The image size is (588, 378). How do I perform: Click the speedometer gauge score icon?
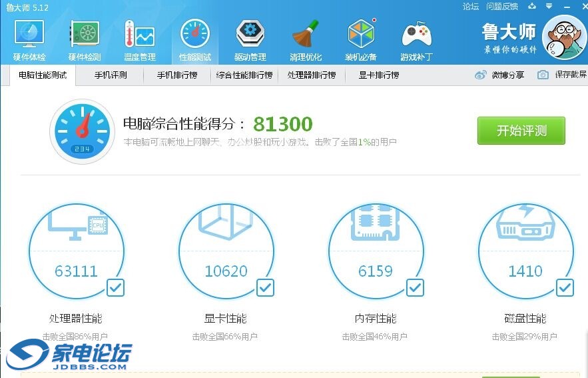82,131
